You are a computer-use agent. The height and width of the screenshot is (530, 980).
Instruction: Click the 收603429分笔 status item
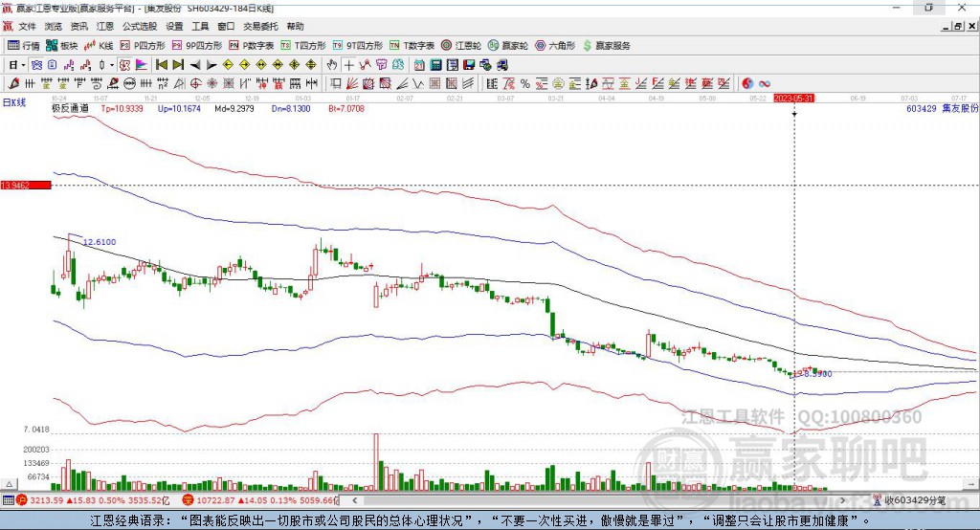click(909, 500)
